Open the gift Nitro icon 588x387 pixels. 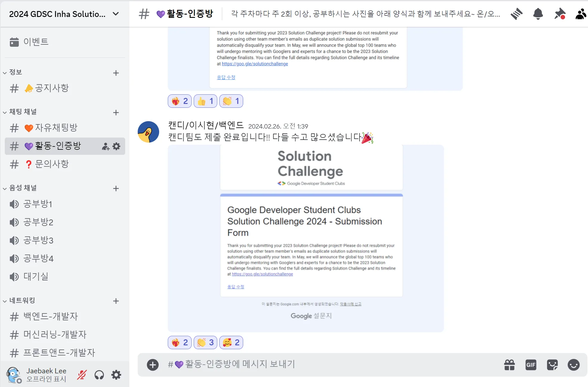[x=509, y=365]
